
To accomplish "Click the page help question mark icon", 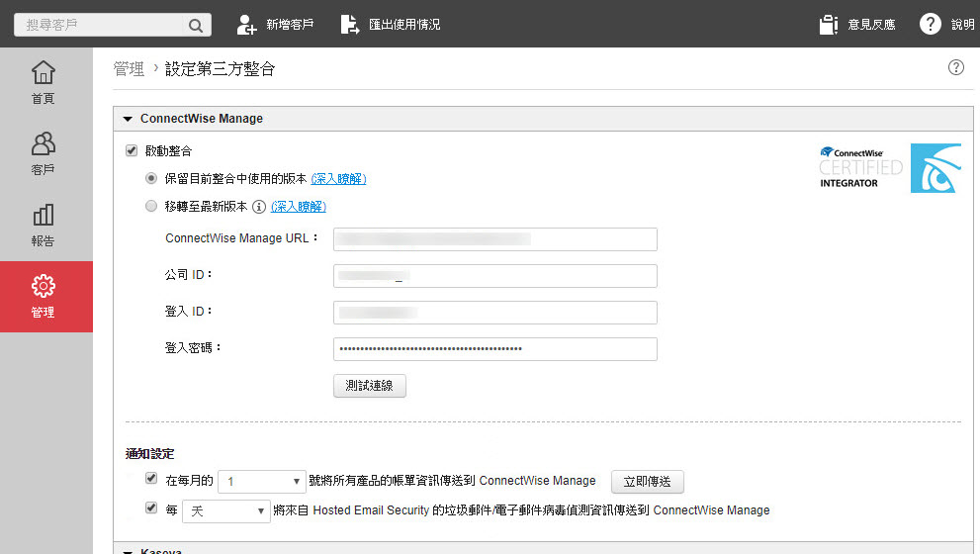I will tap(955, 67).
